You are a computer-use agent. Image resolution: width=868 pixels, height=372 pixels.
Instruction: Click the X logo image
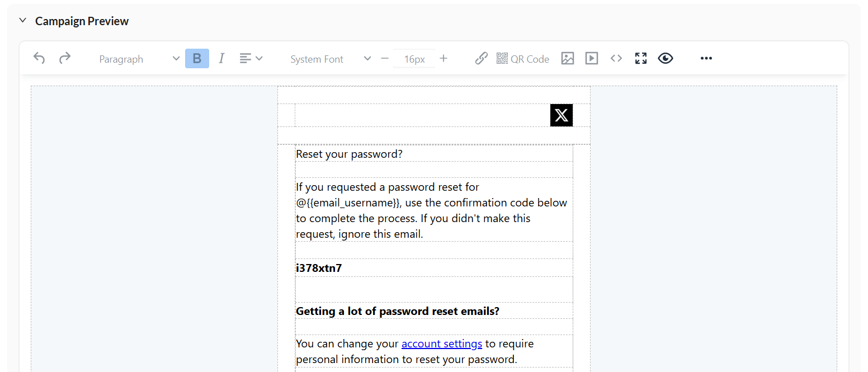pos(562,115)
